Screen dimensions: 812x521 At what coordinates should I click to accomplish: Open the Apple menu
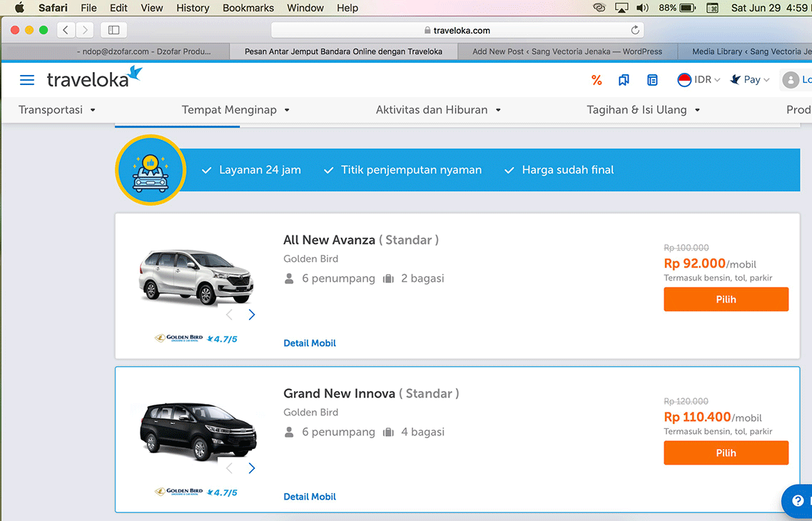point(20,8)
